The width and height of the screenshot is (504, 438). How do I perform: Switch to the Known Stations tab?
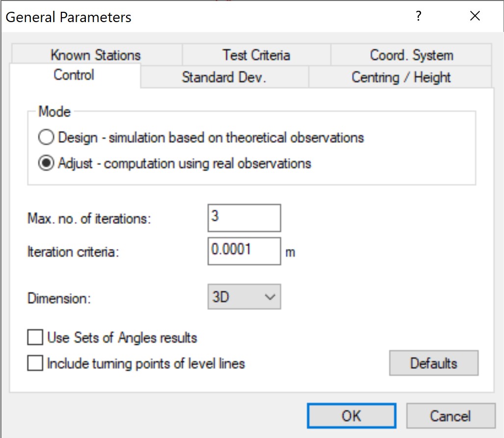click(x=96, y=55)
